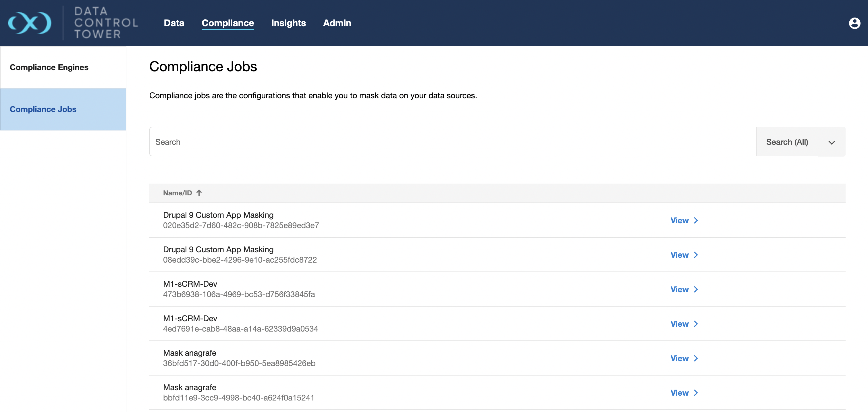Click chevron for Mask anagrafe job 36bfd517

click(696, 358)
